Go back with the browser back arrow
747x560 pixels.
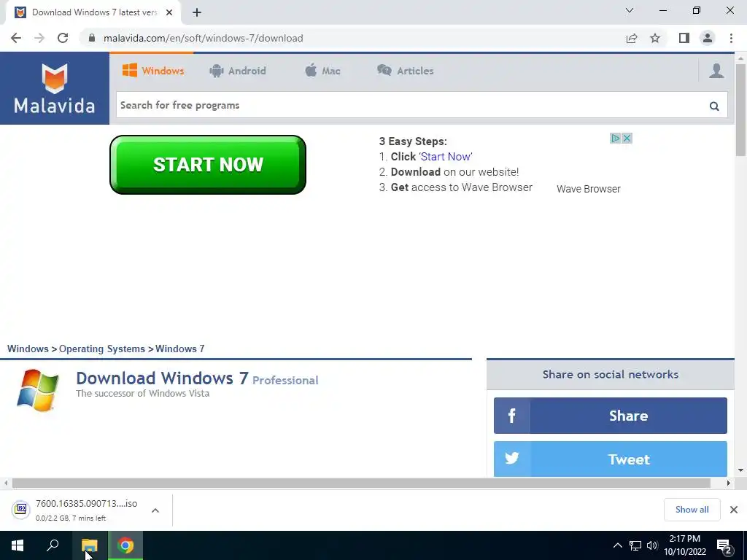[16, 38]
